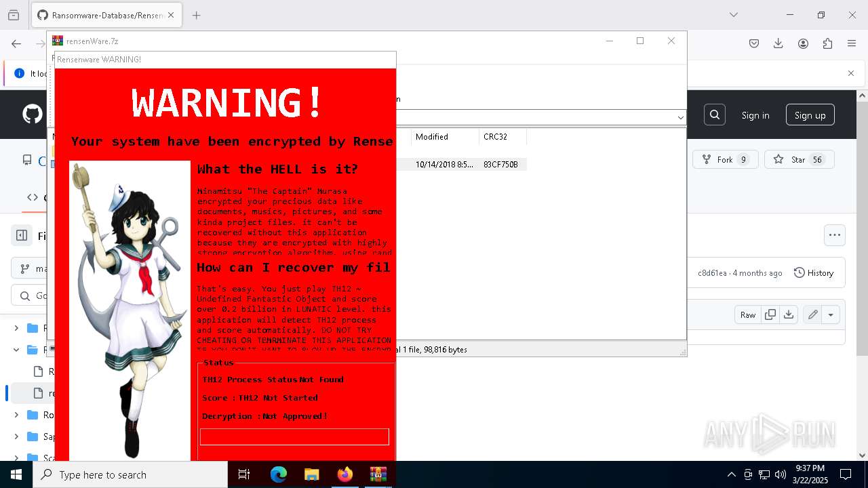Screen dimensions: 868x488
Task: Open a new Firefox tab
Action: coord(197,15)
